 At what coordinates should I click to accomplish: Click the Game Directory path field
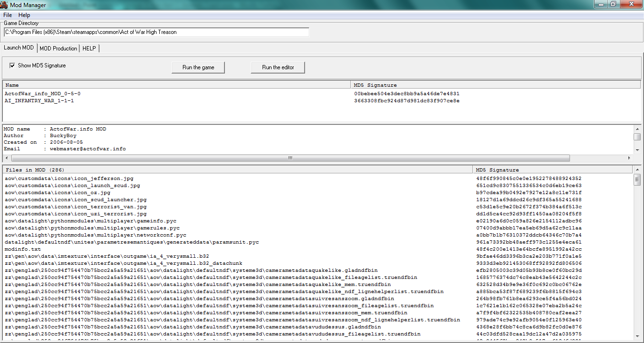click(x=157, y=32)
